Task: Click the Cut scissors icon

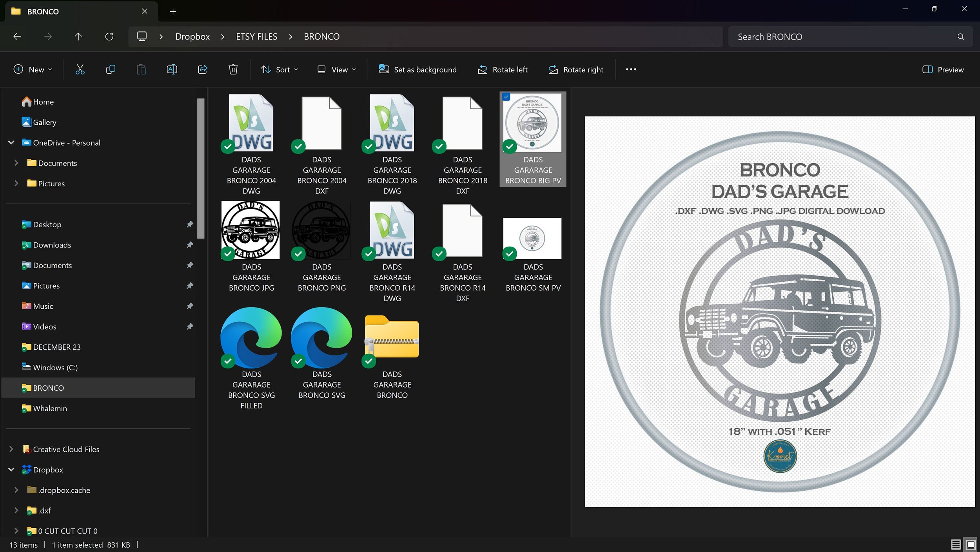Action: coord(80,69)
